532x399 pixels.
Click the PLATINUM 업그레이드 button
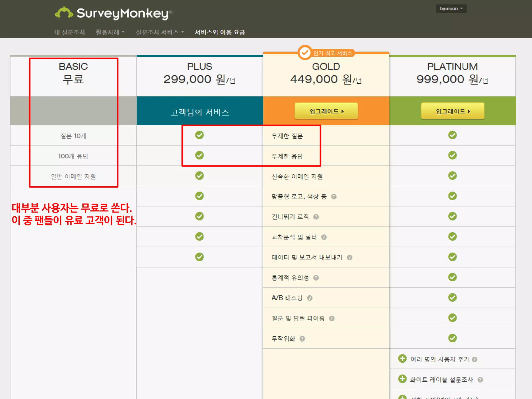point(453,111)
